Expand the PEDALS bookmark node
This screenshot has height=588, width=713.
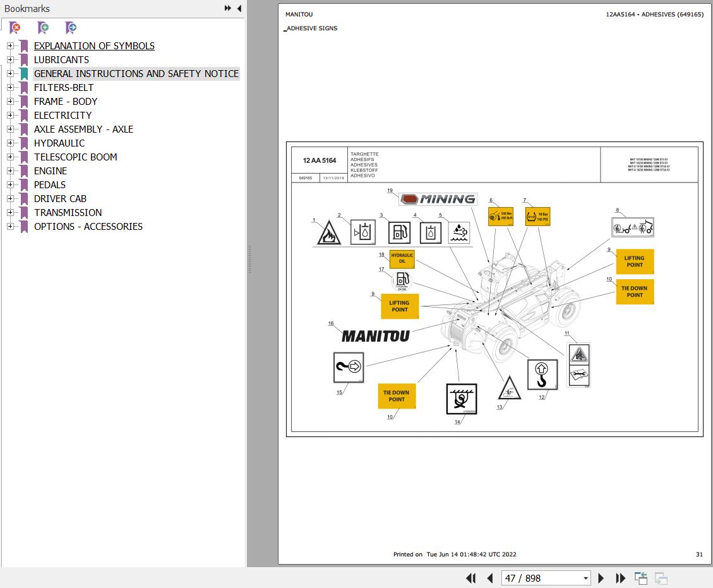tap(10, 184)
